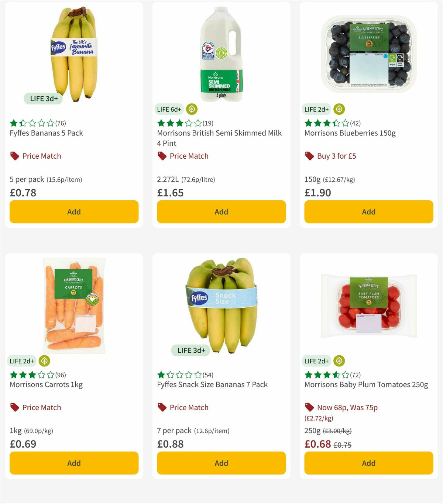Click the leaf icon beside milk's LIFE 6d+ badge
The image size is (443, 504).
[x=192, y=109]
